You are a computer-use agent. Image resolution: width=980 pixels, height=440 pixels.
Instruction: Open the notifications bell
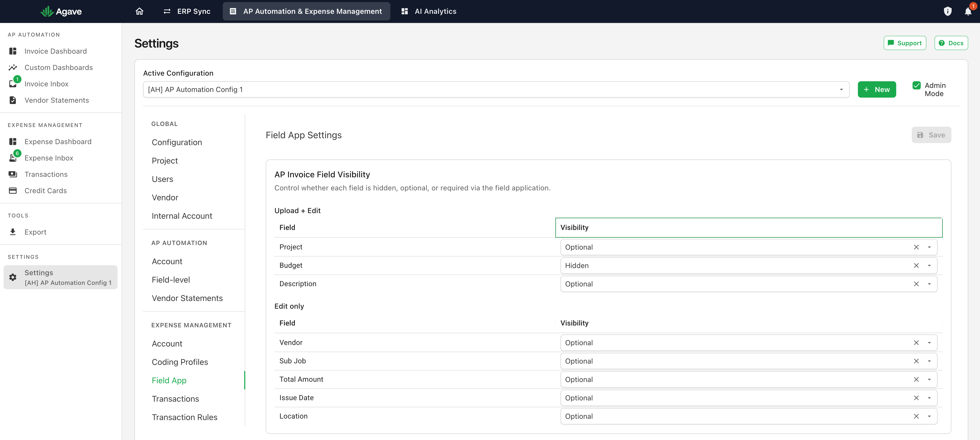[968, 11]
